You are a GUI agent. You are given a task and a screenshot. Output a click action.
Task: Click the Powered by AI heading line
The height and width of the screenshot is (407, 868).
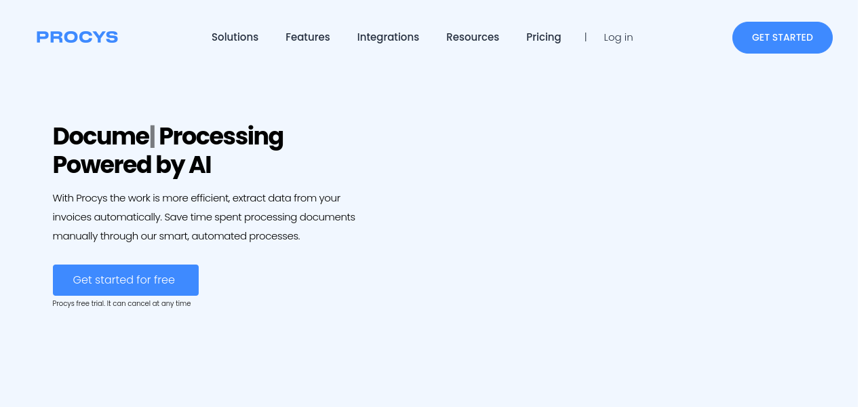pos(132,165)
